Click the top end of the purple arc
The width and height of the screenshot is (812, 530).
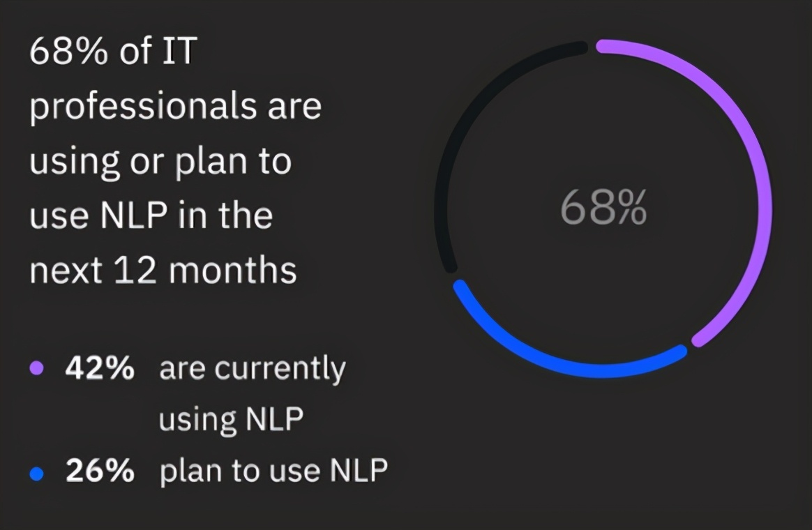tap(602, 46)
